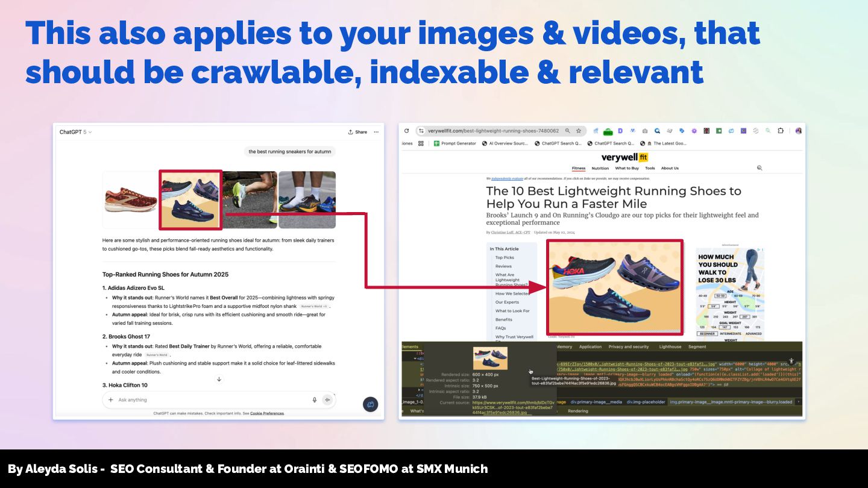Click the blue tag extension icon

coord(682,131)
